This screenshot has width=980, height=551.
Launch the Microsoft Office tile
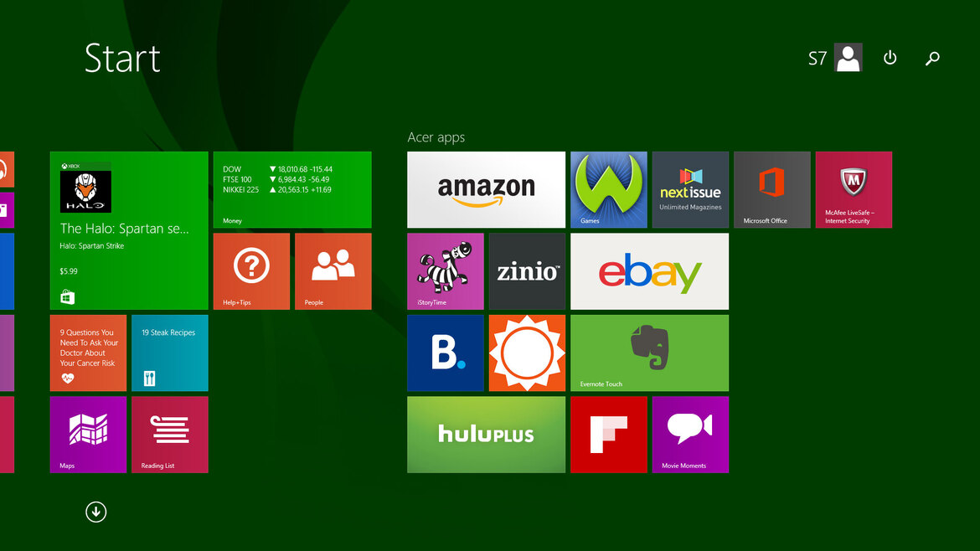[772, 190]
